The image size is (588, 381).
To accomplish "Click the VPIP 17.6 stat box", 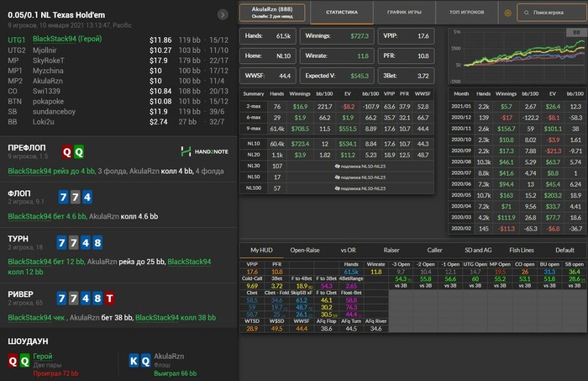I will coord(406,36).
